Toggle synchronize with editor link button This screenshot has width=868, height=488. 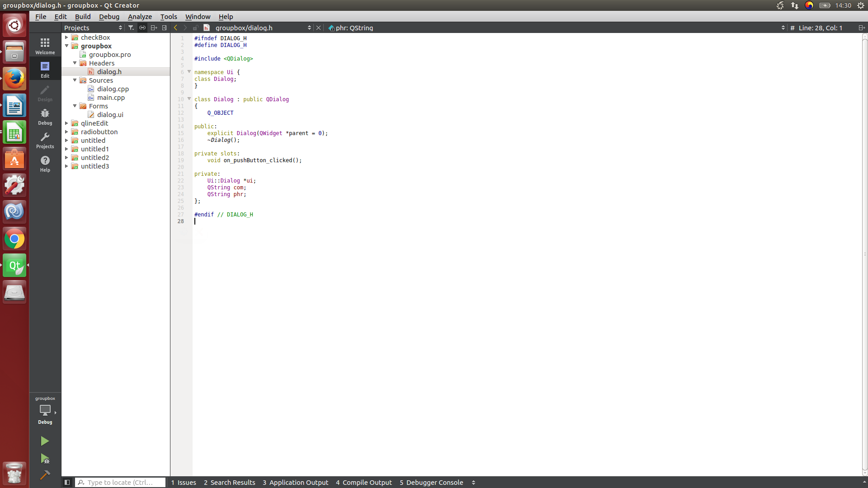[142, 28]
